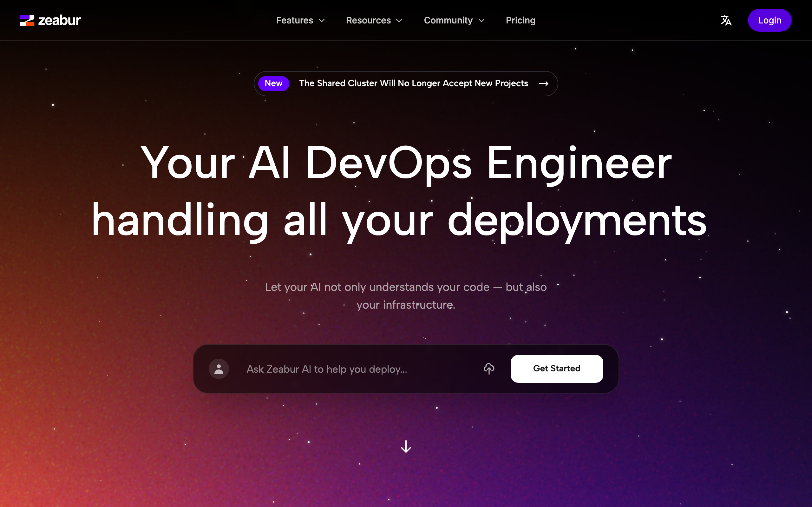Open the Community menu label
The width and height of the screenshot is (812, 507).
(448, 21)
